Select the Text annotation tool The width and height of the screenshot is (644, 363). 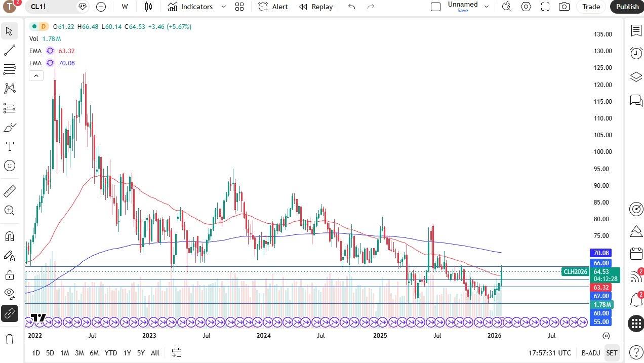tap(9, 146)
